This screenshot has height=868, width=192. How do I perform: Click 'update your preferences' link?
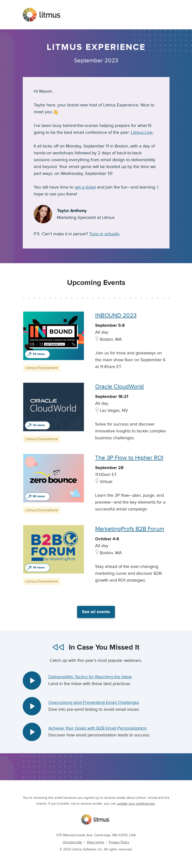point(136,803)
